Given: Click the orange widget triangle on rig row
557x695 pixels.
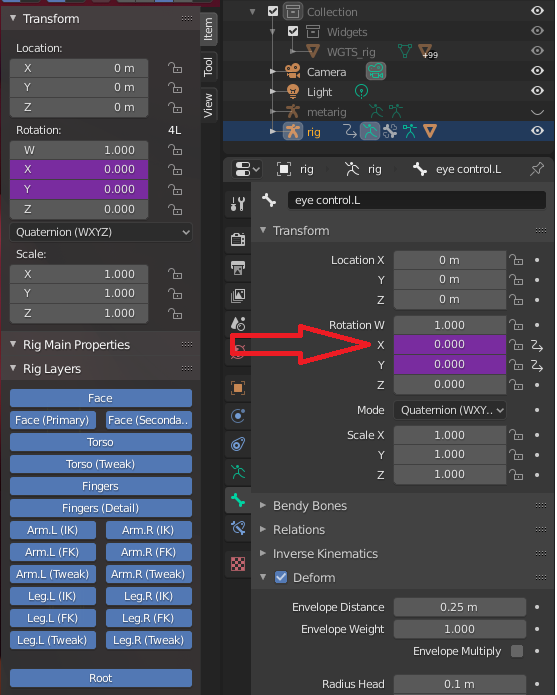Looking at the screenshot, I should (429, 131).
